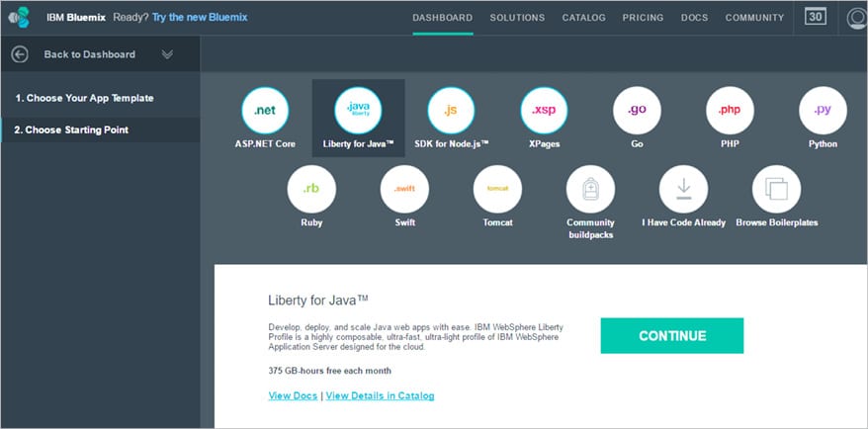Expand the double-chevron next to Back to Dashboard
The width and height of the screenshot is (868, 429).
[167, 54]
